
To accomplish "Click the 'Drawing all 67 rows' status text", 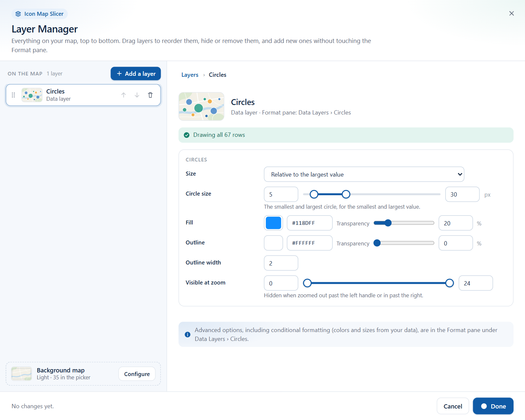I will click(219, 135).
